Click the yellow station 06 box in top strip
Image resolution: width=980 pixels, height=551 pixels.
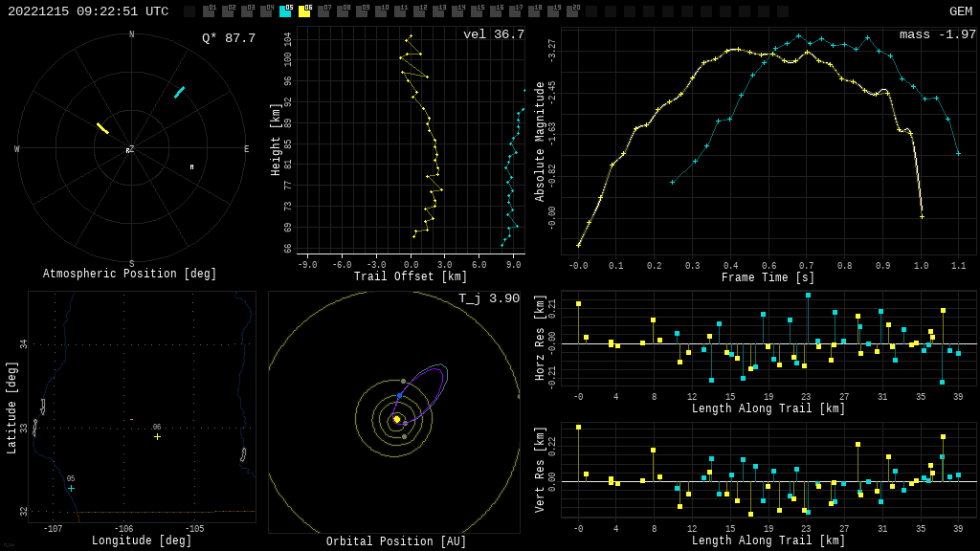304,11
